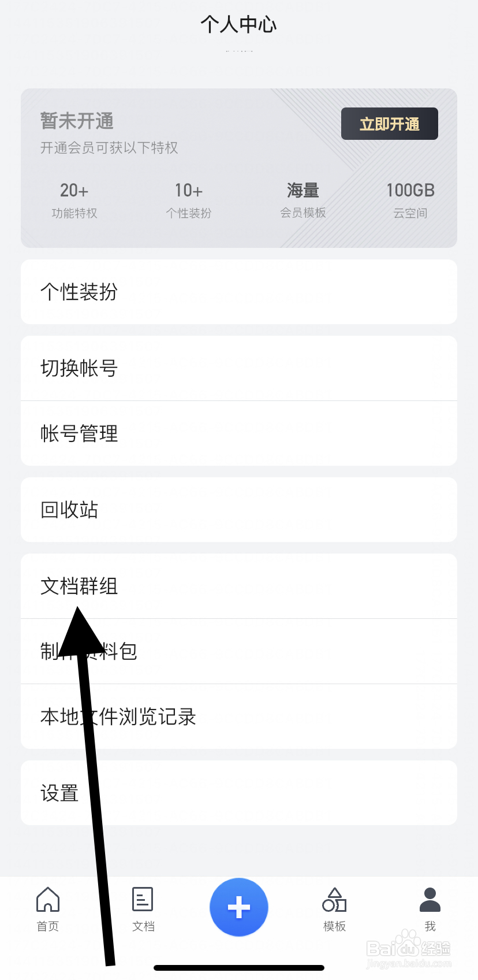
Task: Tap the 10+ 个性装扮 benefit
Action: tap(189, 201)
